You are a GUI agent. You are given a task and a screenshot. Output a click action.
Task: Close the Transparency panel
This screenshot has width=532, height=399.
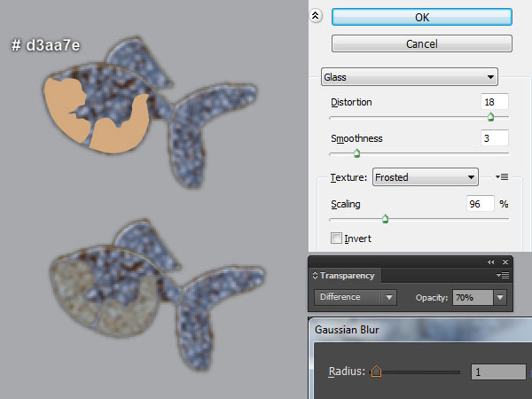[505, 262]
